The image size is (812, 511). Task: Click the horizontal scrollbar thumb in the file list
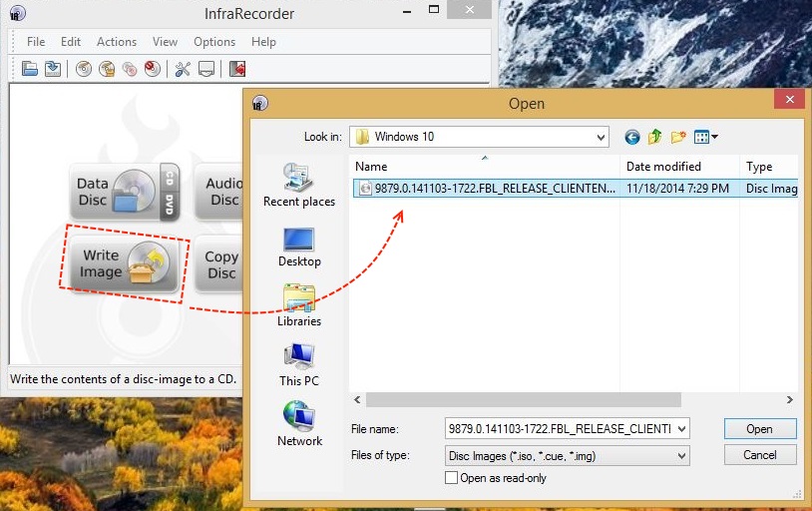[524, 399]
